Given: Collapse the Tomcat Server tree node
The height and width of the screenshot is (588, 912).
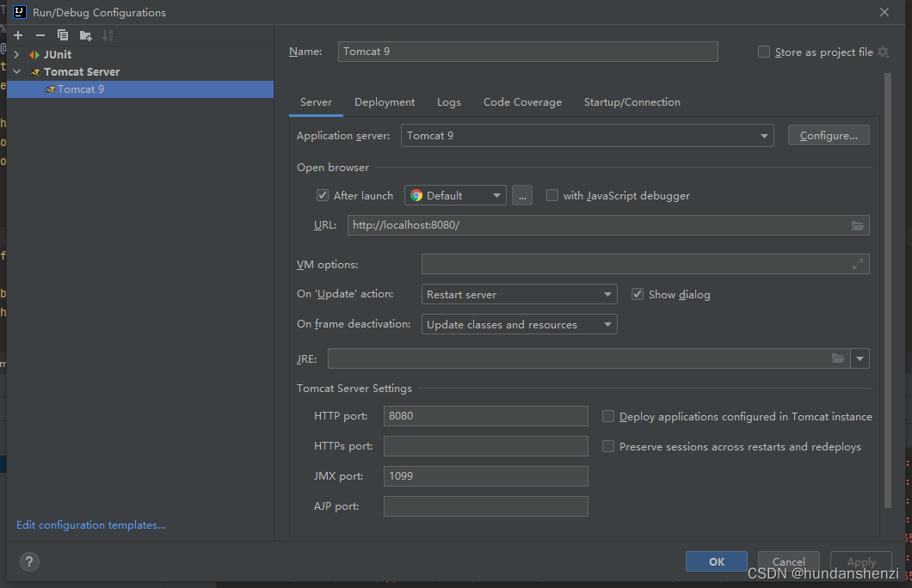Looking at the screenshot, I should click(x=17, y=72).
